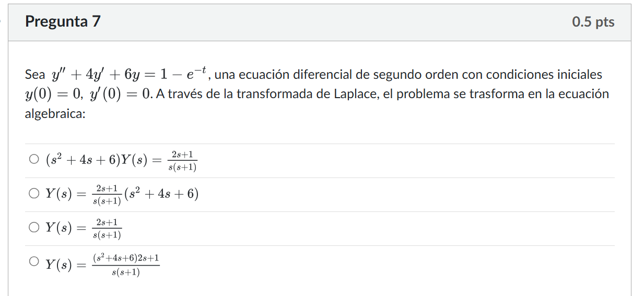644x296 pixels.
Task: Click the right-hand fraction in the first answer
Action: (182, 160)
